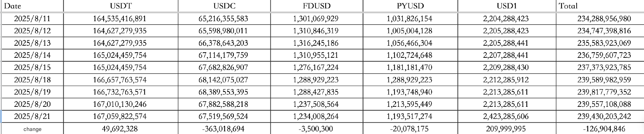Select USD1 value 2,423,285,606
This screenshot has height=134, width=644.
coord(506,116)
